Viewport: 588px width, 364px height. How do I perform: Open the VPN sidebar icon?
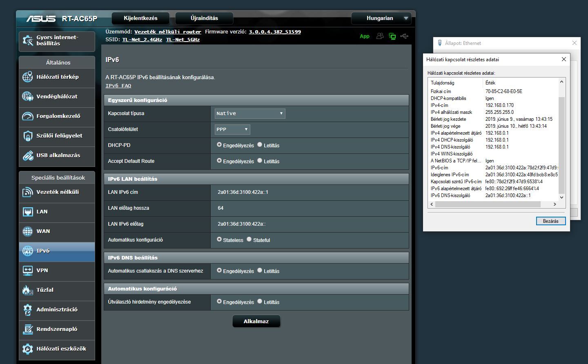coord(28,270)
